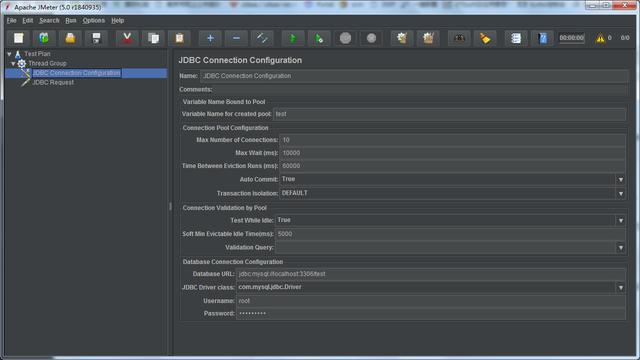Viewport: 640px width, 360px height.
Task: Click the Comments input field
Action: click(420, 89)
